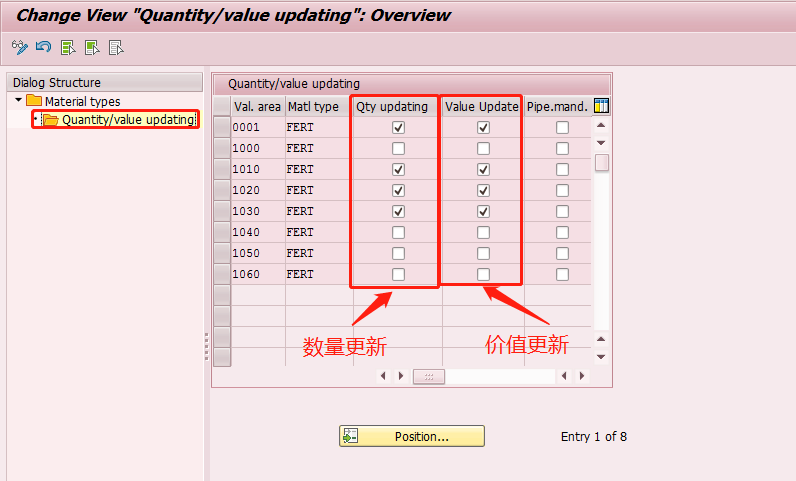796x481 pixels.
Task: Click the Deselect All toolbar icon
Action: (x=116, y=48)
